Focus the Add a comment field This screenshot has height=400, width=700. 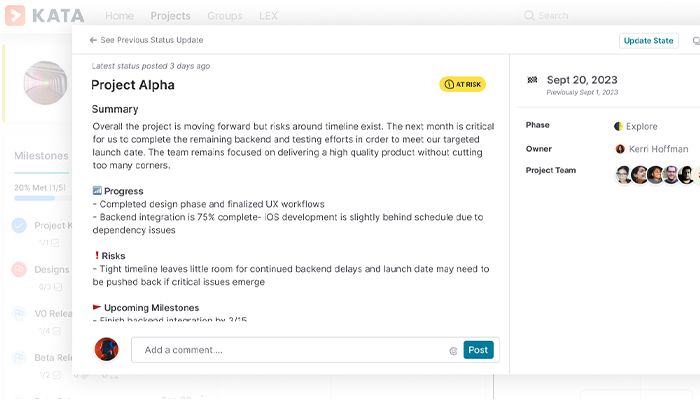tap(290, 350)
